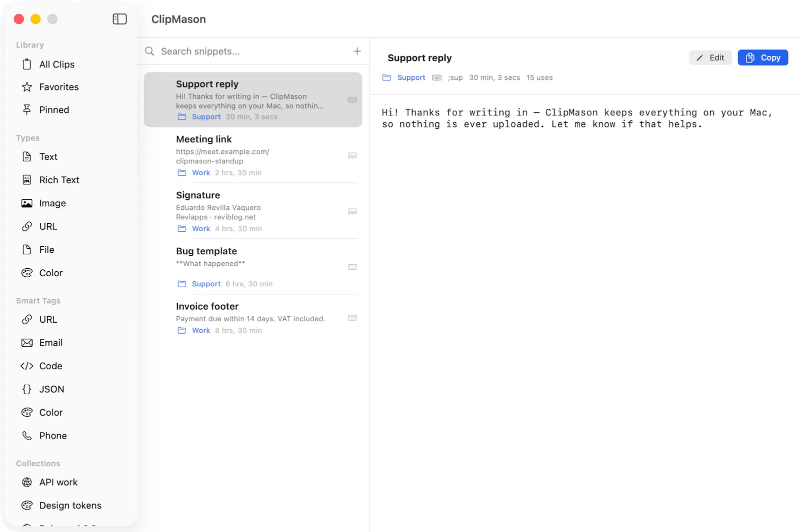Select the Invoice footer snippet
The height and width of the screenshot is (532, 800).
click(x=253, y=318)
